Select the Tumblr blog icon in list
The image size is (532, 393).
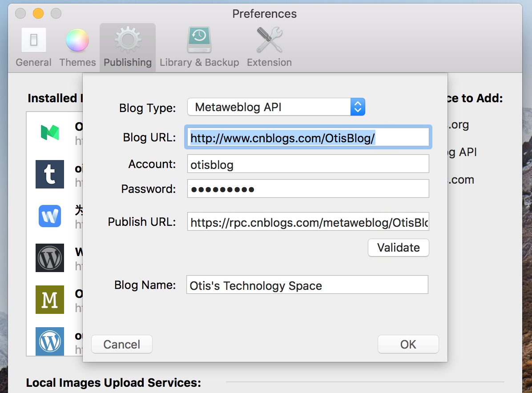[50, 174]
